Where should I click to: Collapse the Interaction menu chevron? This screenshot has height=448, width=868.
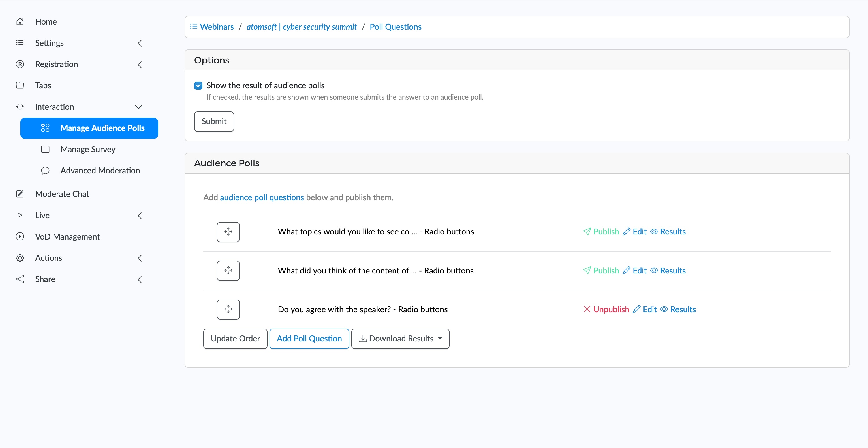(138, 107)
